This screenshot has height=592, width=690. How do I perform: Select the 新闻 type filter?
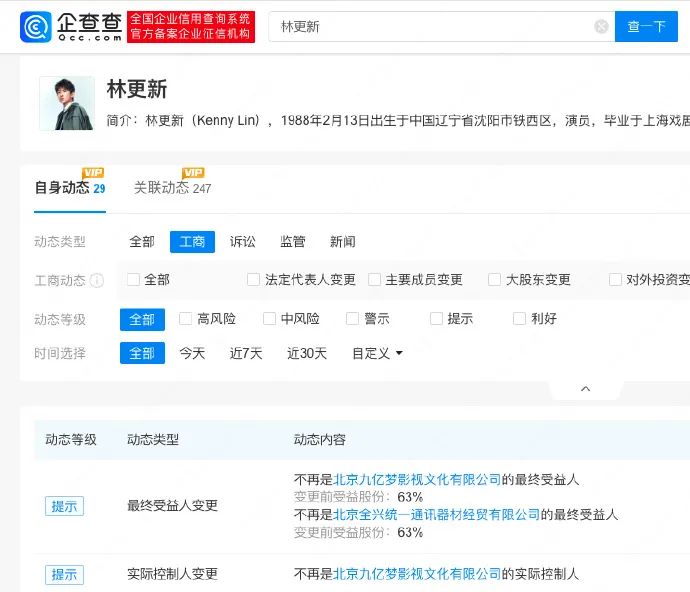point(343,242)
